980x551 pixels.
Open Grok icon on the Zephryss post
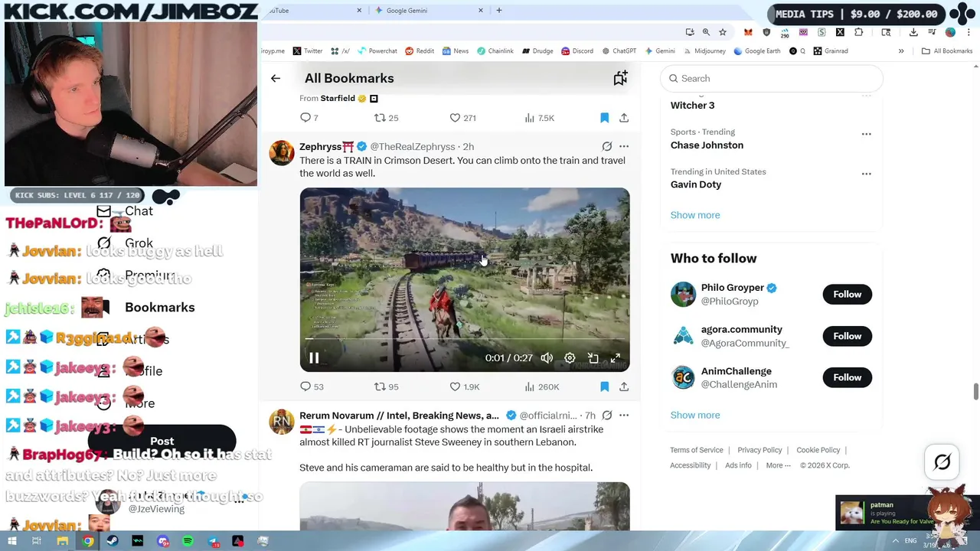(607, 146)
